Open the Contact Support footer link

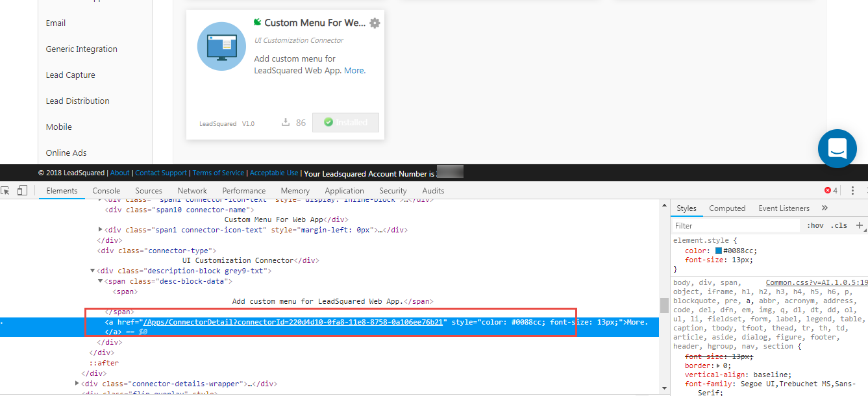pos(161,173)
